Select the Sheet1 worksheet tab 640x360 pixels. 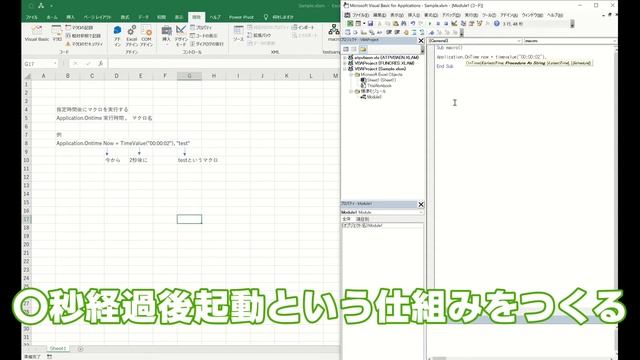tap(58, 349)
